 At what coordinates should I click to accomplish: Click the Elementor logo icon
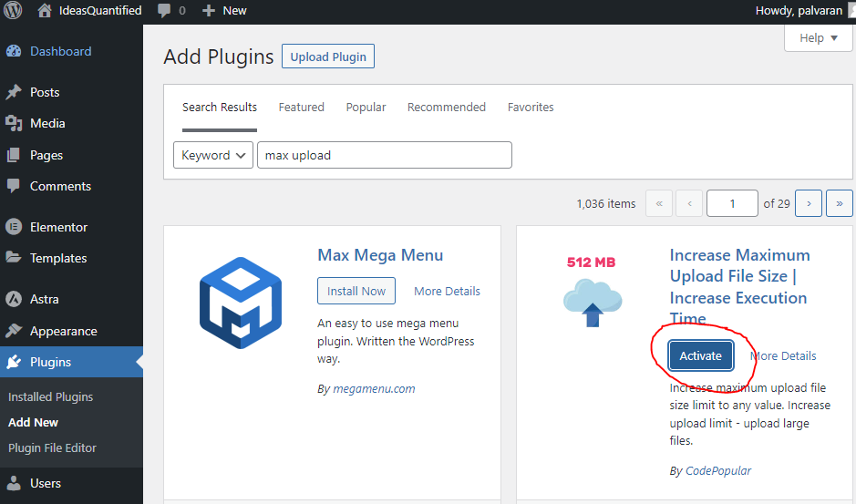pos(14,227)
